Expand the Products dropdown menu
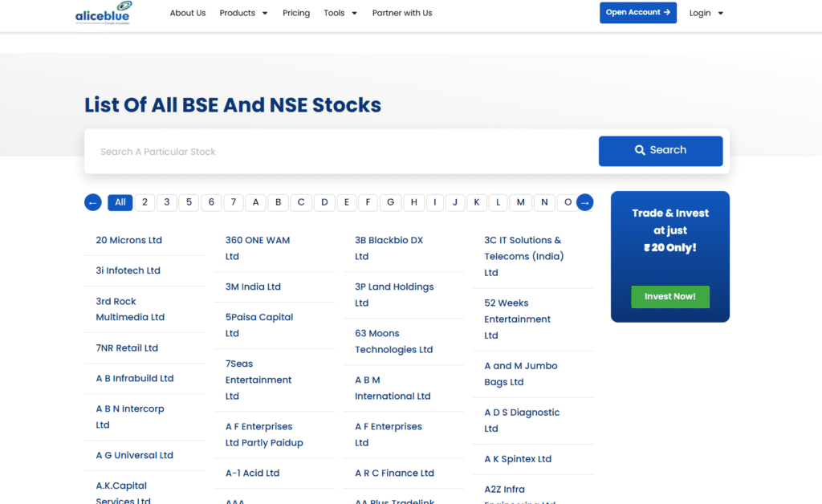822x504 pixels. (x=243, y=13)
